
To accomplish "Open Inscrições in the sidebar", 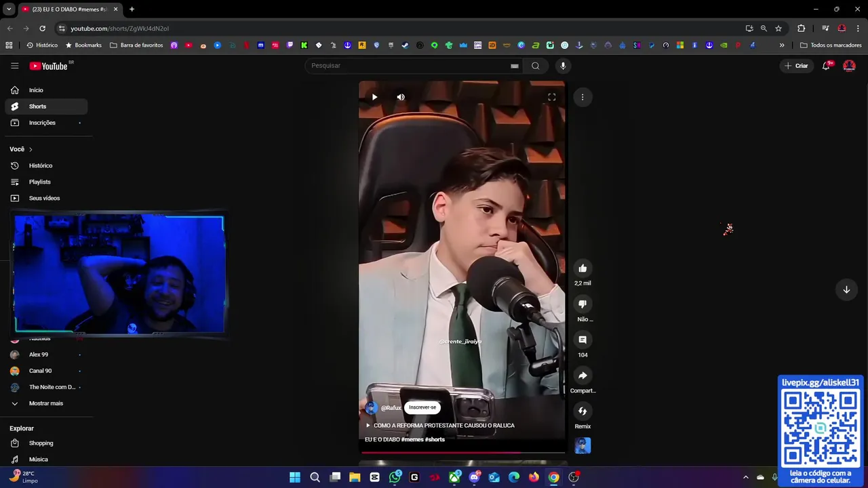I will [46, 123].
